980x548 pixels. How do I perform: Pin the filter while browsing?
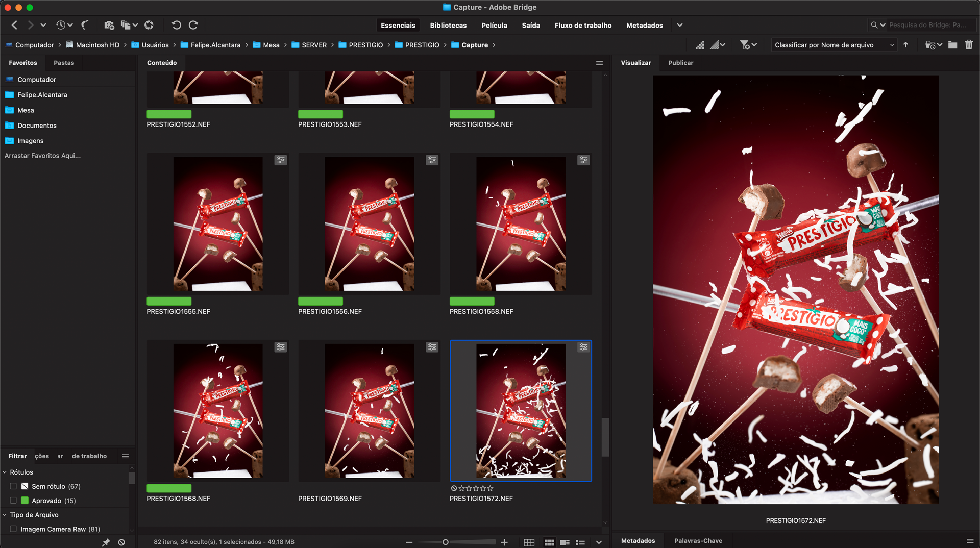click(x=106, y=542)
